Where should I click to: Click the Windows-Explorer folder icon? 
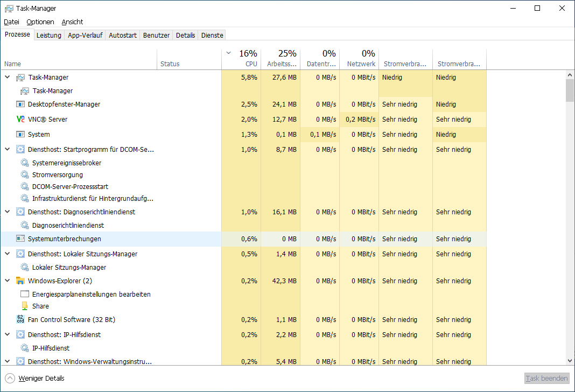click(x=20, y=281)
